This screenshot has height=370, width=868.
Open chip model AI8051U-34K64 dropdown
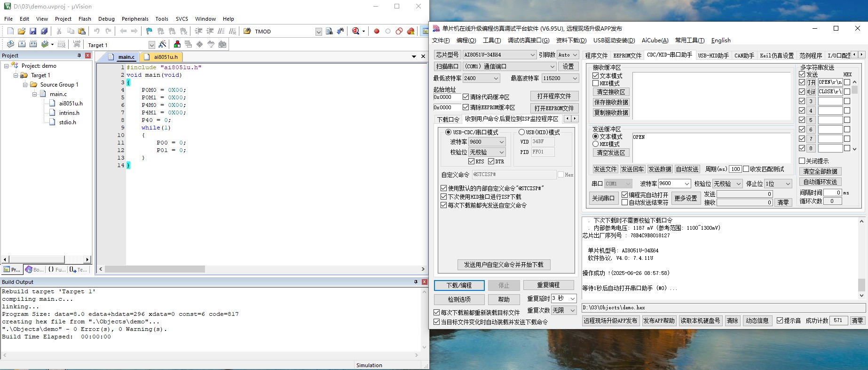pyautogui.click(x=499, y=55)
